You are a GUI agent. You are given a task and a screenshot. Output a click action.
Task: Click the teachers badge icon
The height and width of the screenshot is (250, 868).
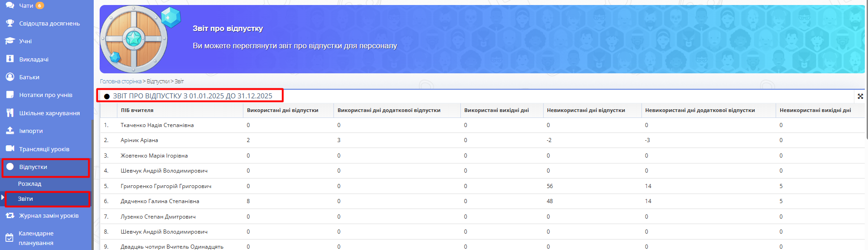tap(10, 59)
